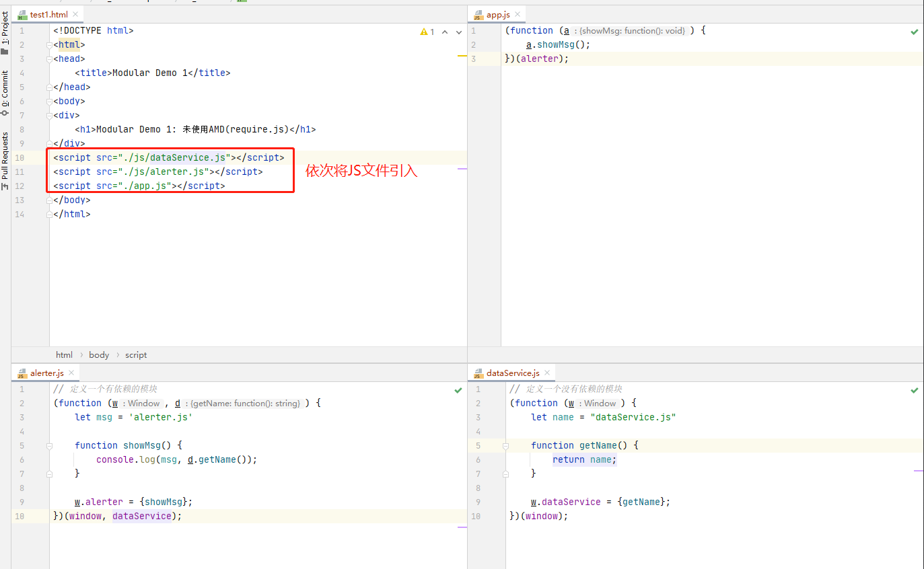Click fold end marker on dataService.js line 7
Image resolution: width=924 pixels, height=569 pixels.
coord(505,474)
